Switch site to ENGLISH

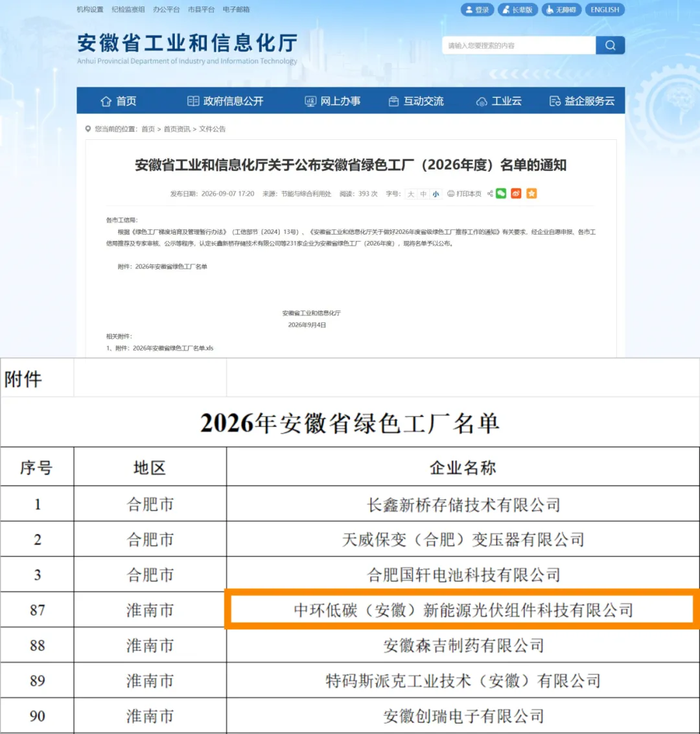pyautogui.click(x=605, y=9)
